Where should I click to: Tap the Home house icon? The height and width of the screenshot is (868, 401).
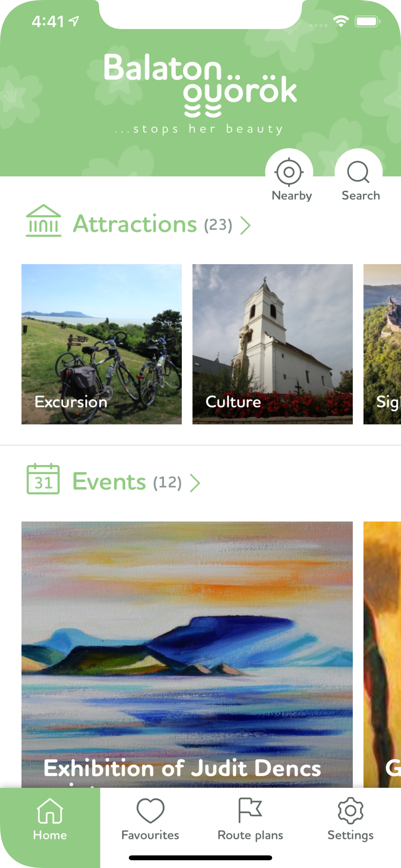point(50,811)
